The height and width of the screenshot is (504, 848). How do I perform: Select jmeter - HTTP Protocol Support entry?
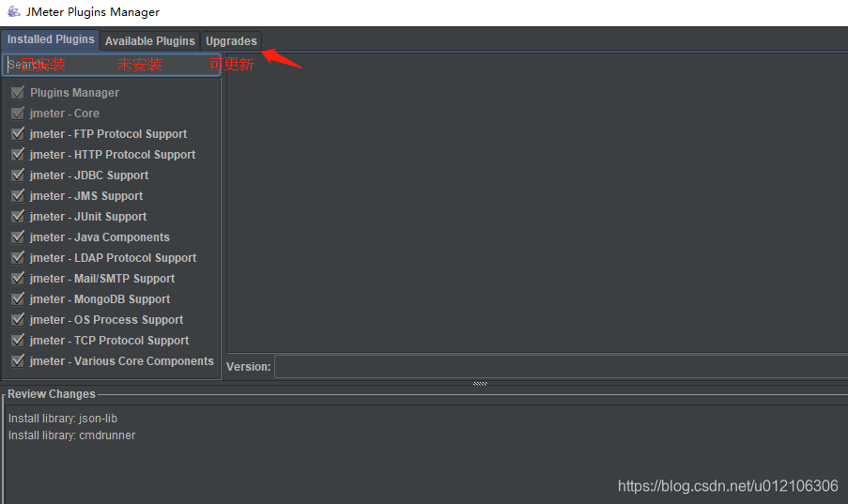click(x=113, y=154)
